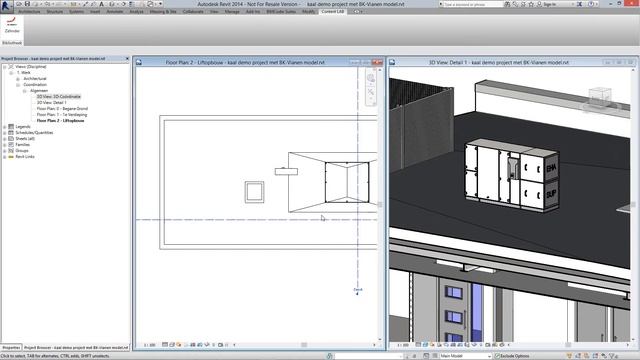Click the Open icon in quick access toolbar

point(19,4)
